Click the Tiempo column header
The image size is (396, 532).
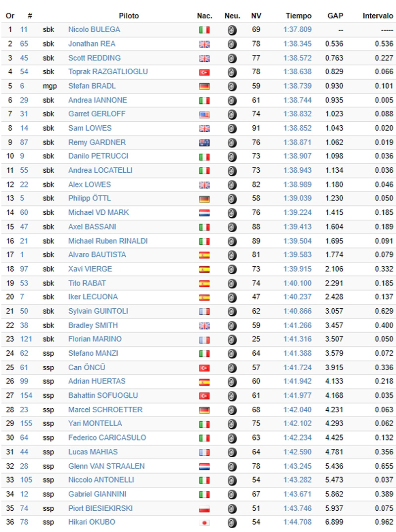pos(298,16)
